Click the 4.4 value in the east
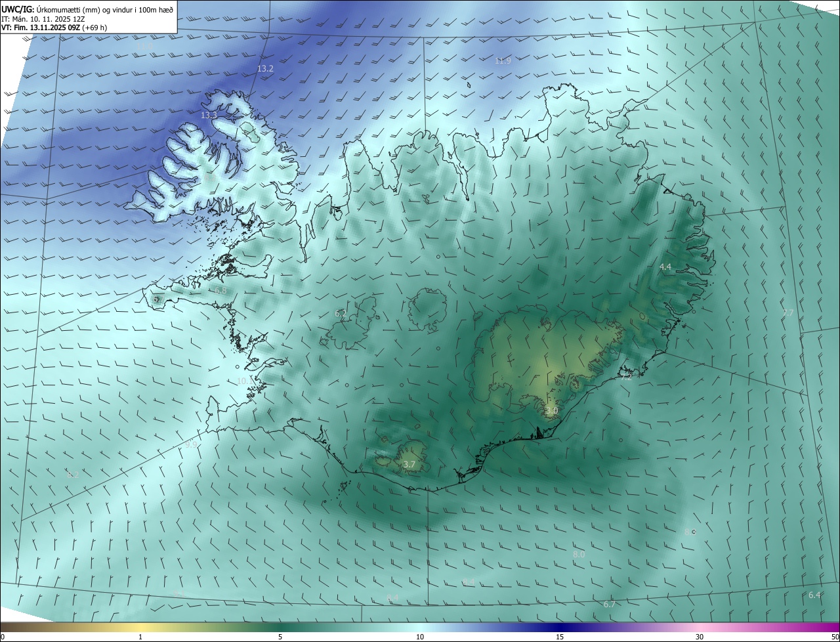This screenshot has width=840, height=642. coord(665,267)
